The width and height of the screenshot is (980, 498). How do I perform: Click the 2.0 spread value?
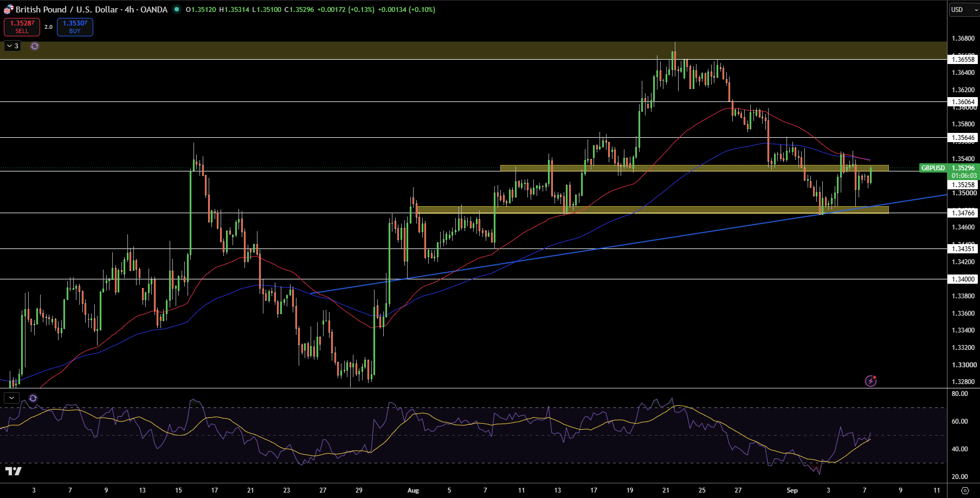(49, 27)
